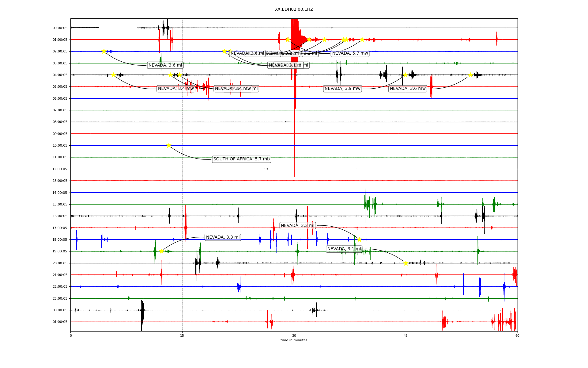Click the 07:00:05 row time label
Viewport: 588px width, 368px height.
point(60,110)
